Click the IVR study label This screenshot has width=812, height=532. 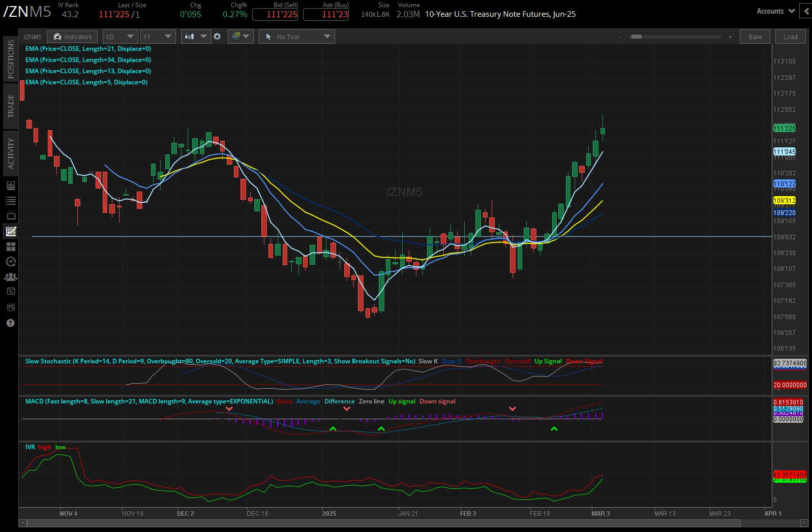click(30, 447)
